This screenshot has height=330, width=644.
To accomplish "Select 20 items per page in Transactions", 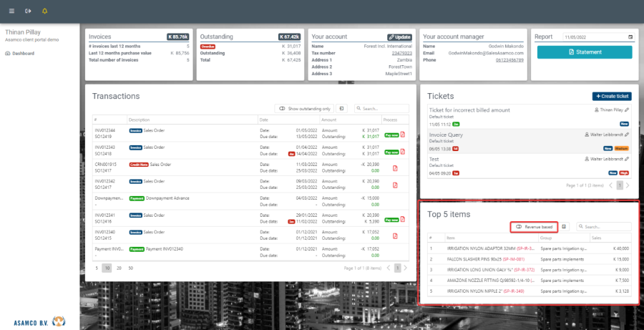I will click(118, 267).
